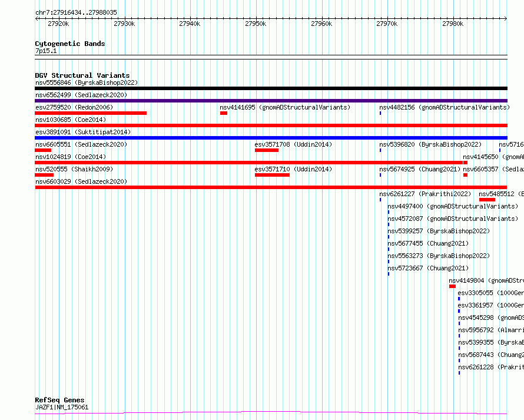The image size is (524, 420).
Task: Click the left arrow of the ruler
Action: tap(37, 19)
